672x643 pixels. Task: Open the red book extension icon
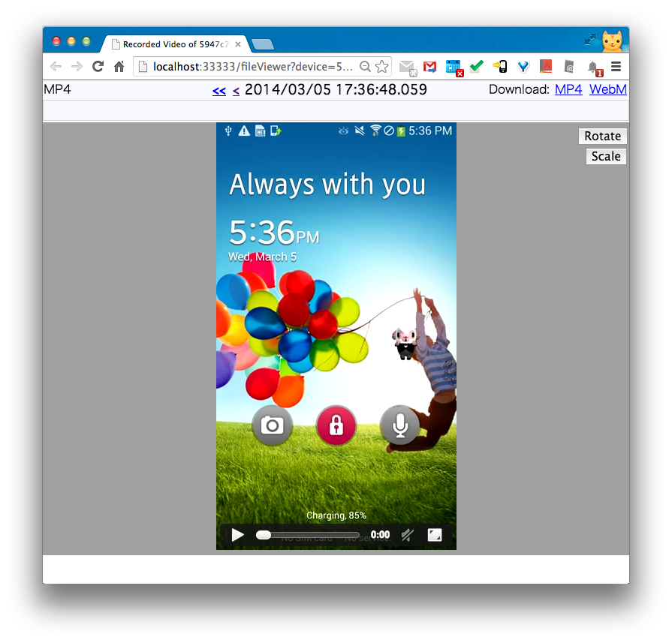[546, 66]
